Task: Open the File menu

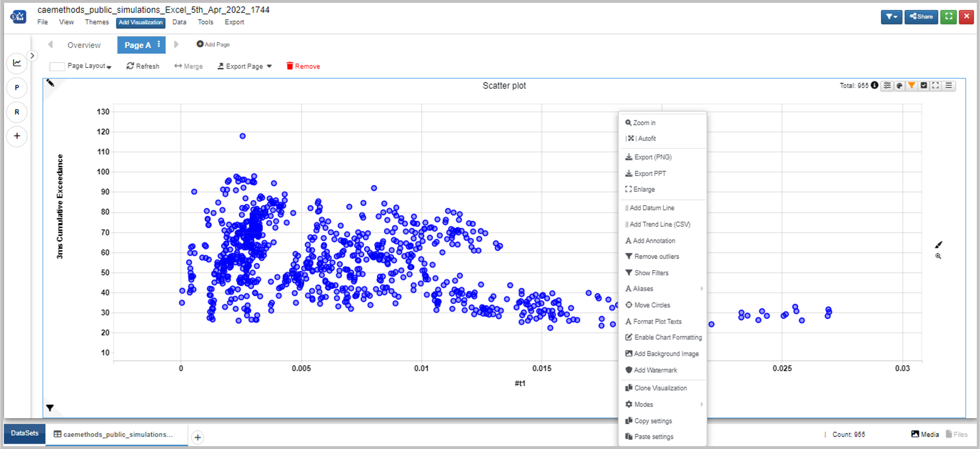Action: click(43, 22)
